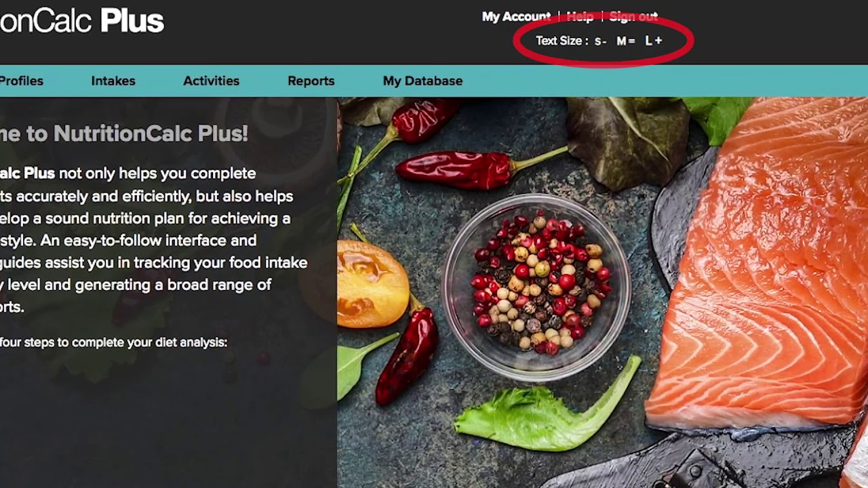Set text size to medium M=
Image resolution: width=868 pixels, height=488 pixels.
pyautogui.click(x=625, y=41)
